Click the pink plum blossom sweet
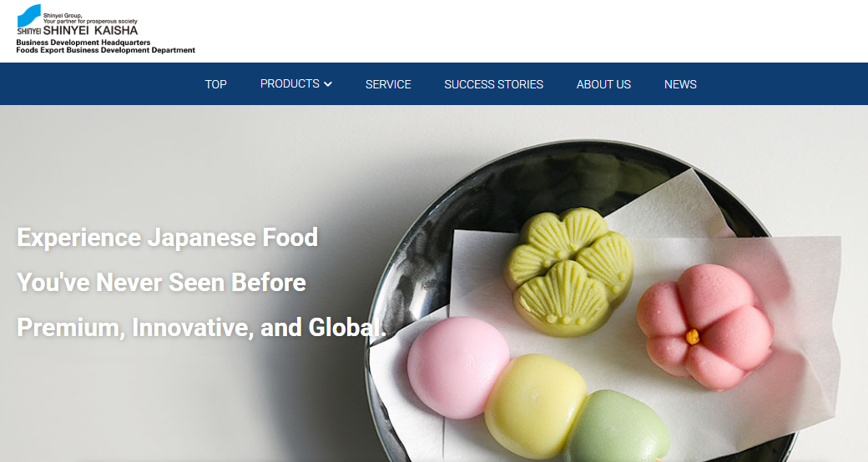 tap(704, 326)
